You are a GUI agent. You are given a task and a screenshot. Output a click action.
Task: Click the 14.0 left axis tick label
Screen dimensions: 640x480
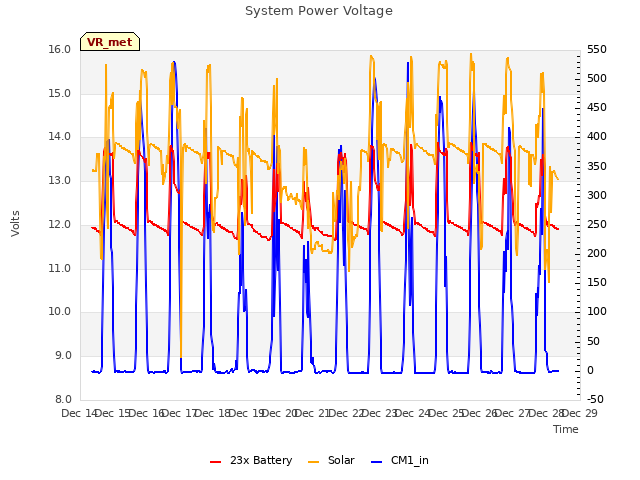click(x=60, y=137)
